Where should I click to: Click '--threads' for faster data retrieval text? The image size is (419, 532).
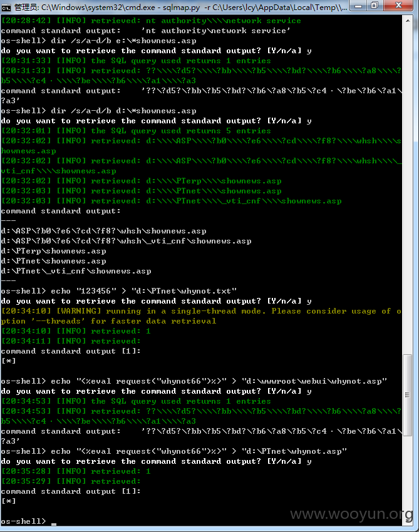(x=123, y=321)
